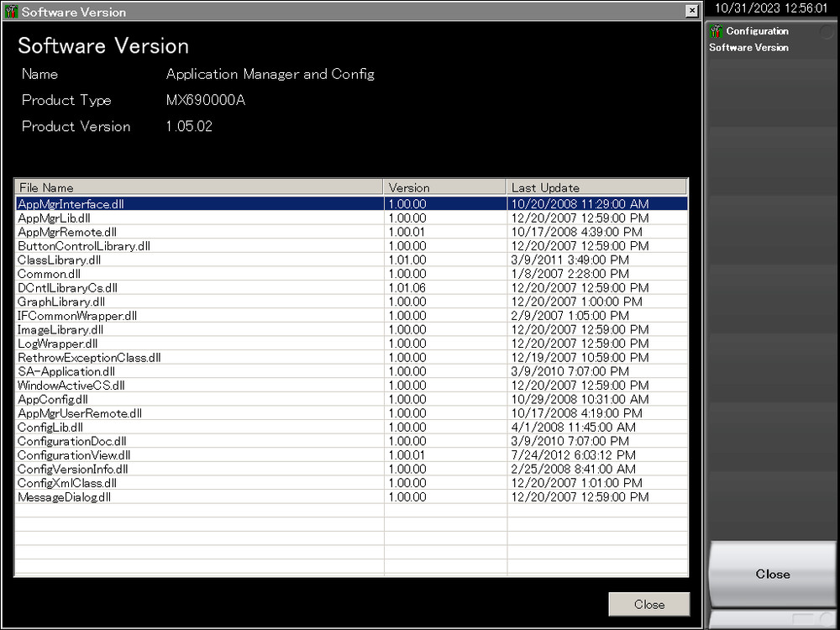This screenshot has height=630, width=840.
Task: Select the DCntlLibraryCs.dll row
Action: click(x=351, y=287)
